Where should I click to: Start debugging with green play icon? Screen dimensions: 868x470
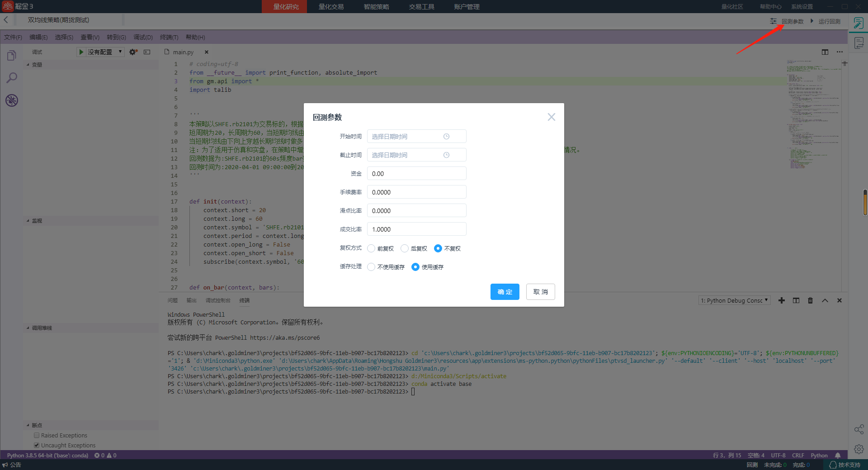[81, 52]
